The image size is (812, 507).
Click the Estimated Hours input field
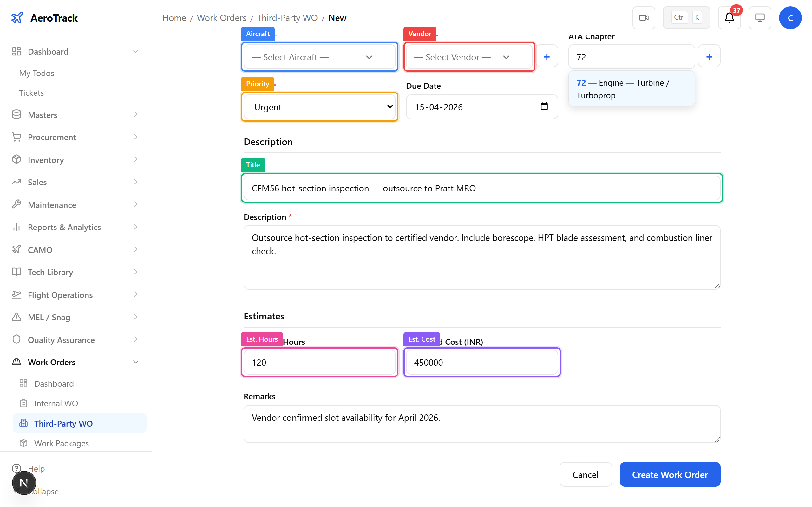[319, 363]
